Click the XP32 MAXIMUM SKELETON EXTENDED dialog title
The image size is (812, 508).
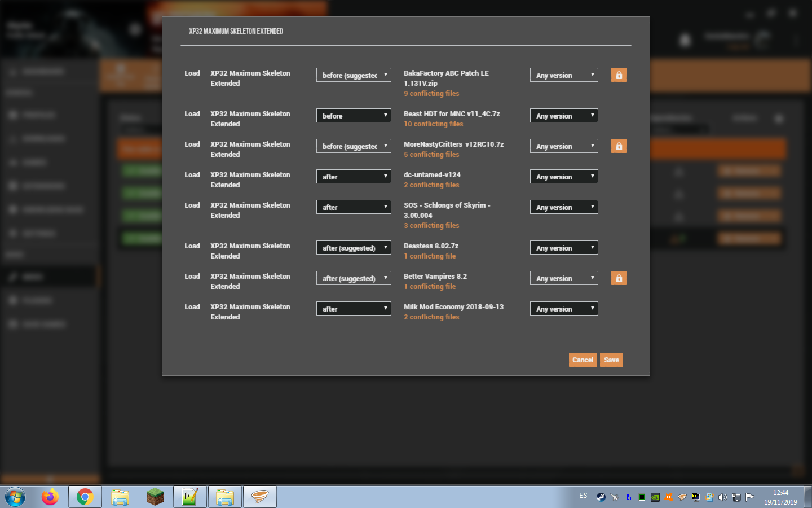[236, 31]
